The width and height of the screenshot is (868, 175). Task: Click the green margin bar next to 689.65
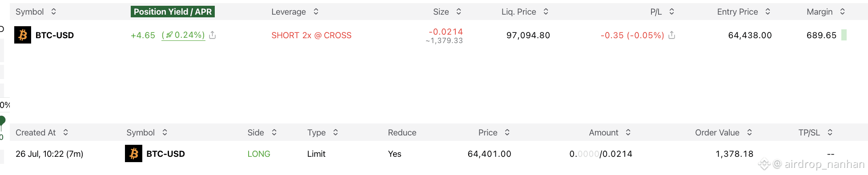point(844,35)
